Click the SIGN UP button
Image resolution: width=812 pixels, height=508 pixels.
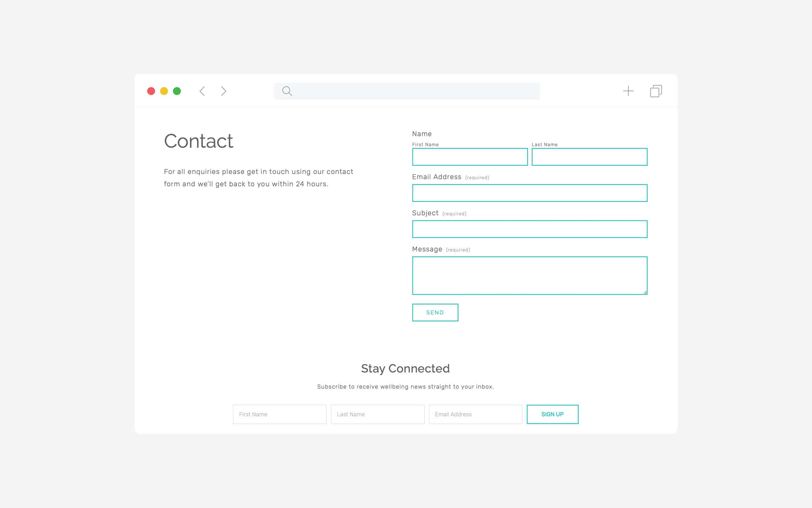tap(552, 414)
